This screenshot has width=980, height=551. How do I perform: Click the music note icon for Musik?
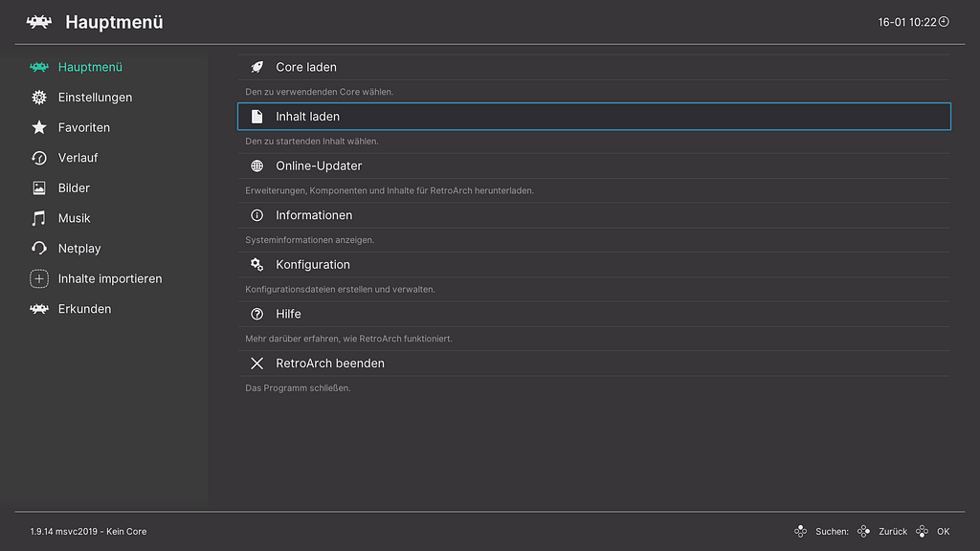point(39,218)
